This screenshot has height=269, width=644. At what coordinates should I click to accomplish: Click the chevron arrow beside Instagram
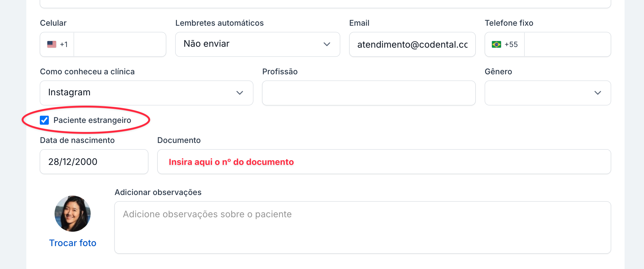pyautogui.click(x=240, y=93)
